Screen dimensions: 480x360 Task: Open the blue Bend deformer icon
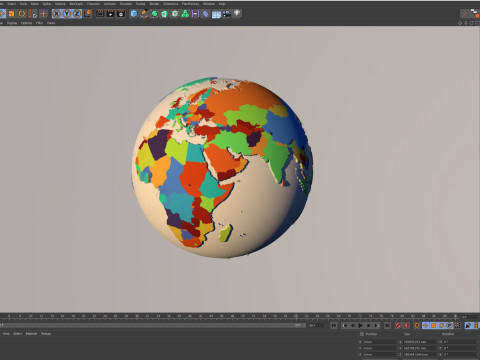pos(206,14)
